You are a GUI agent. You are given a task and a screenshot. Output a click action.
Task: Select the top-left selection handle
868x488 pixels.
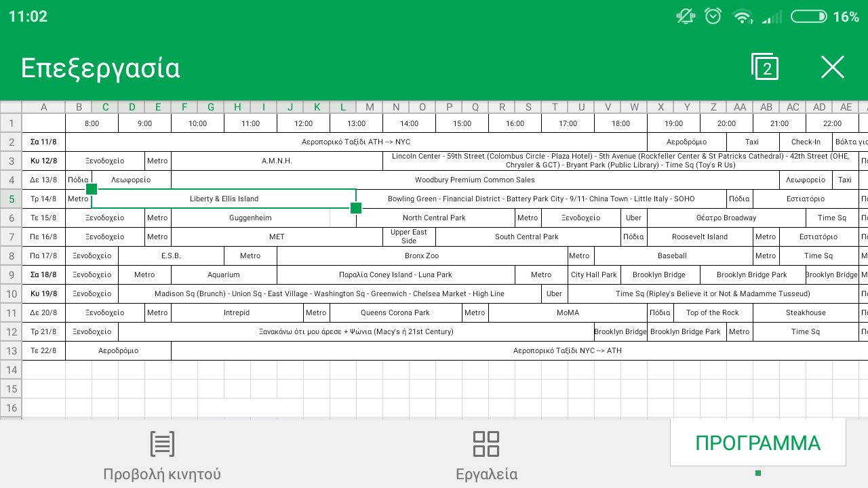92,189
